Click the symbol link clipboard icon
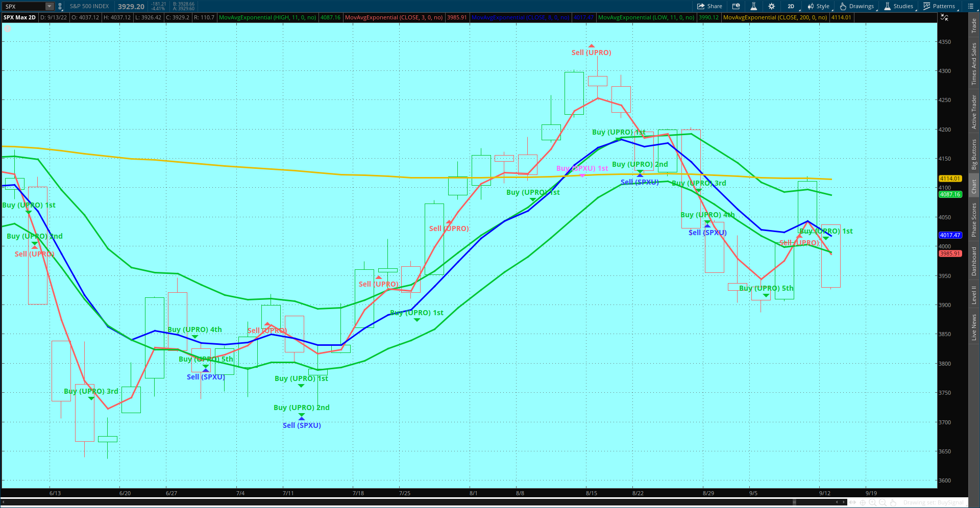 click(x=60, y=6)
